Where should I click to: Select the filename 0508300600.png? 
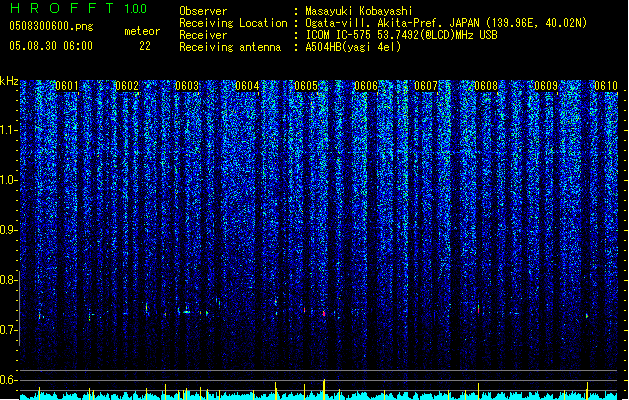(51, 27)
